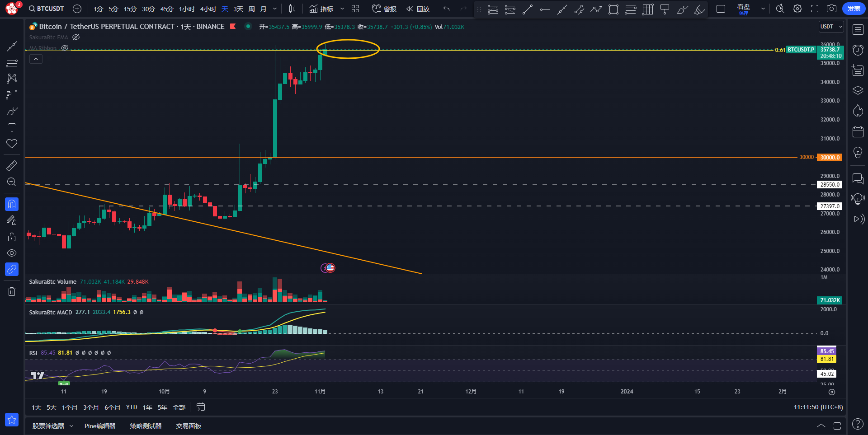This screenshot has width=868, height=435.
Task: Create an alert with 警报
Action: coord(384,9)
